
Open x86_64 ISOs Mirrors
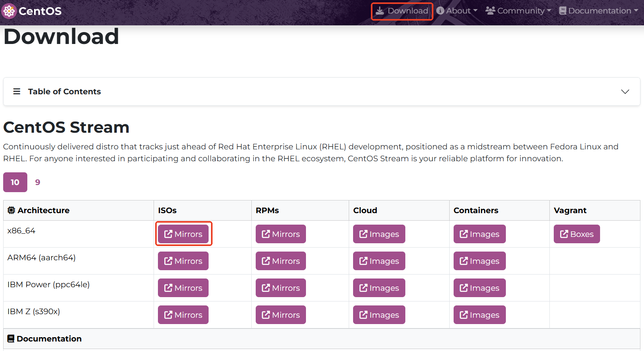pos(183,234)
